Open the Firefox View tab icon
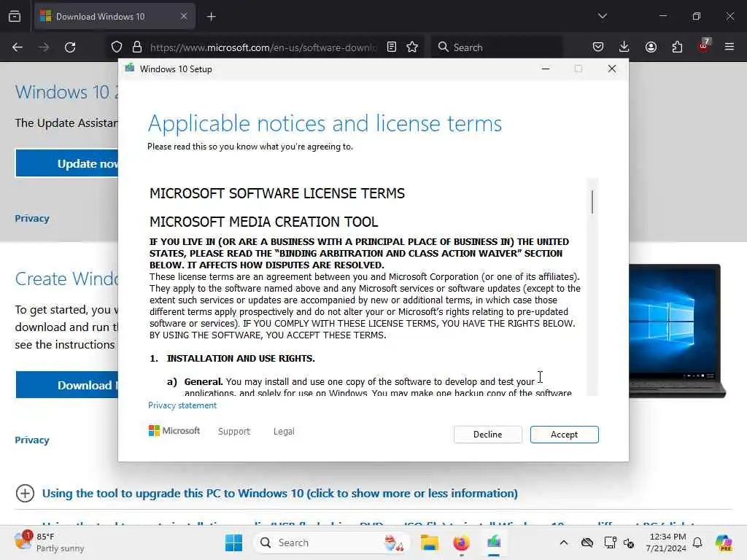Screen dimensions: 747x560 [15, 17]
